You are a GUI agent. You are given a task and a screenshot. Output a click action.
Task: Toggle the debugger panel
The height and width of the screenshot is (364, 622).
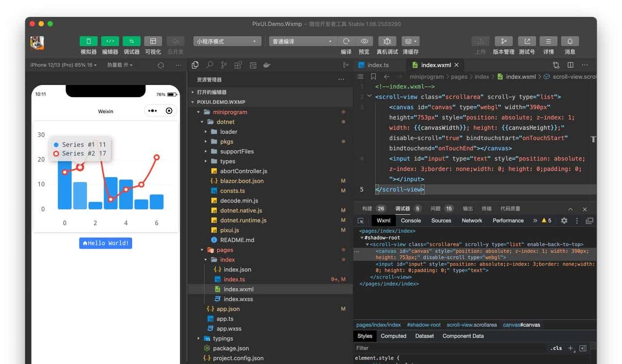(131, 42)
